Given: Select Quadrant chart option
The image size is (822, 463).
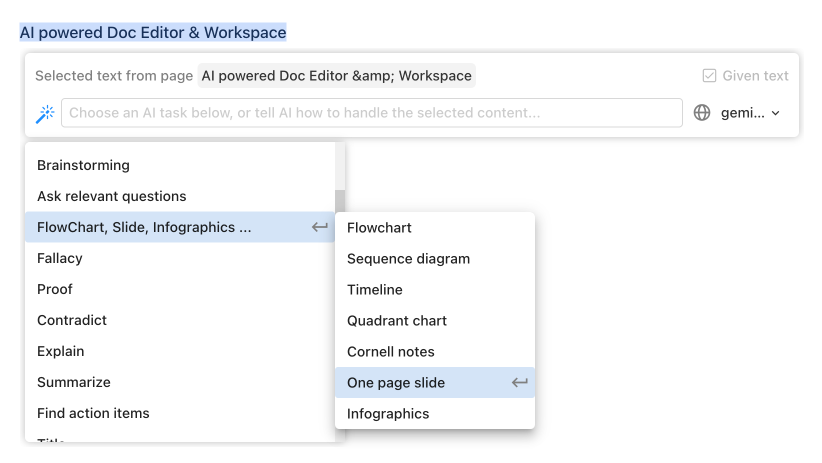Looking at the screenshot, I should pyautogui.click(x=397, y=321).
